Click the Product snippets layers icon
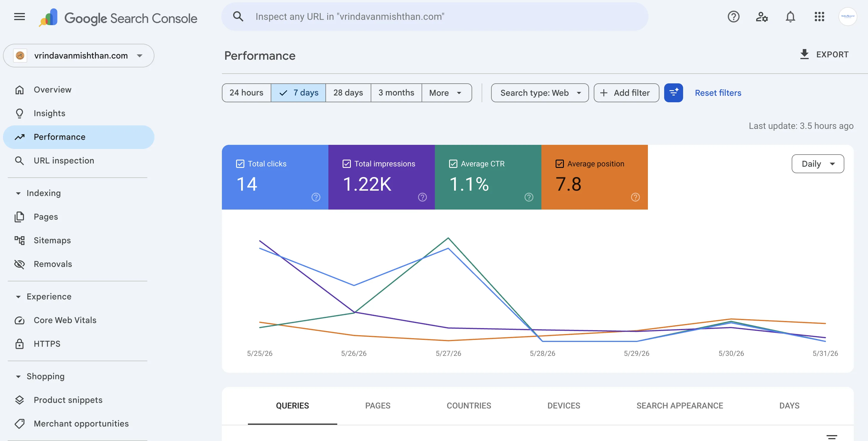Screen dimensions: 868x441 click(x=20, y=400)
